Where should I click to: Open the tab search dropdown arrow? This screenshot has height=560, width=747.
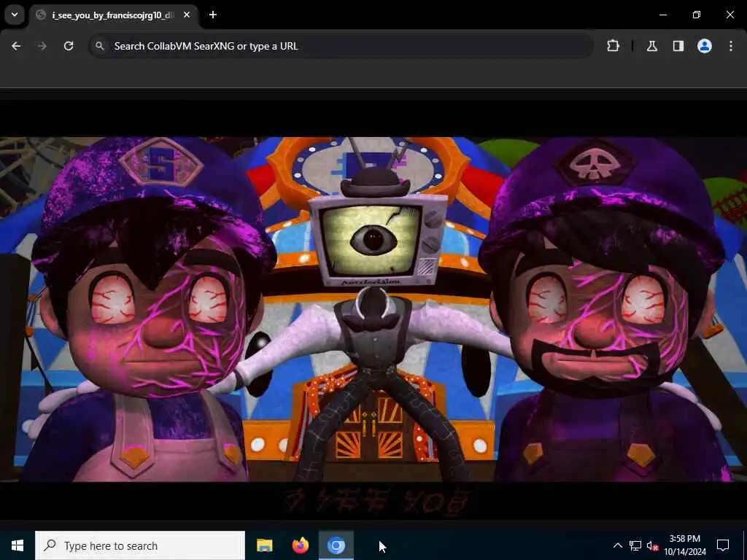pyautogui.click(x=15, y=15)
